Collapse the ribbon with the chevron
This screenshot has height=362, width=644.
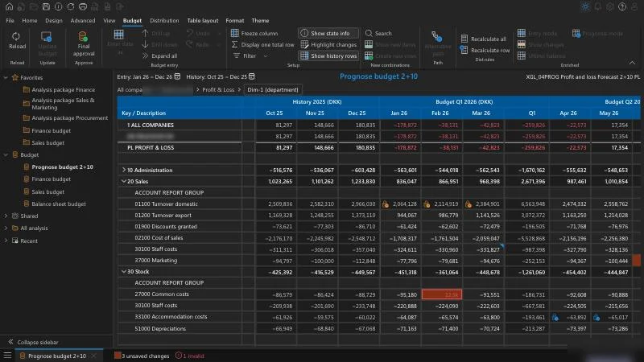[632, 63]
